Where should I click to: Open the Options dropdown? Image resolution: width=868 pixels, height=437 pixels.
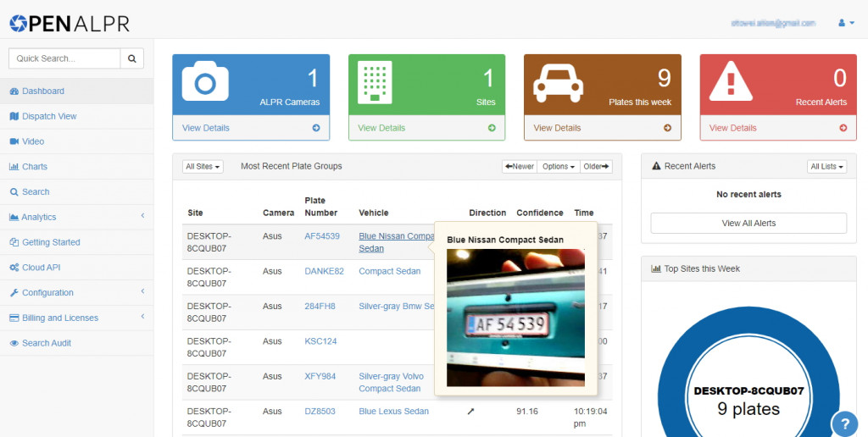(x=559, y=167)
